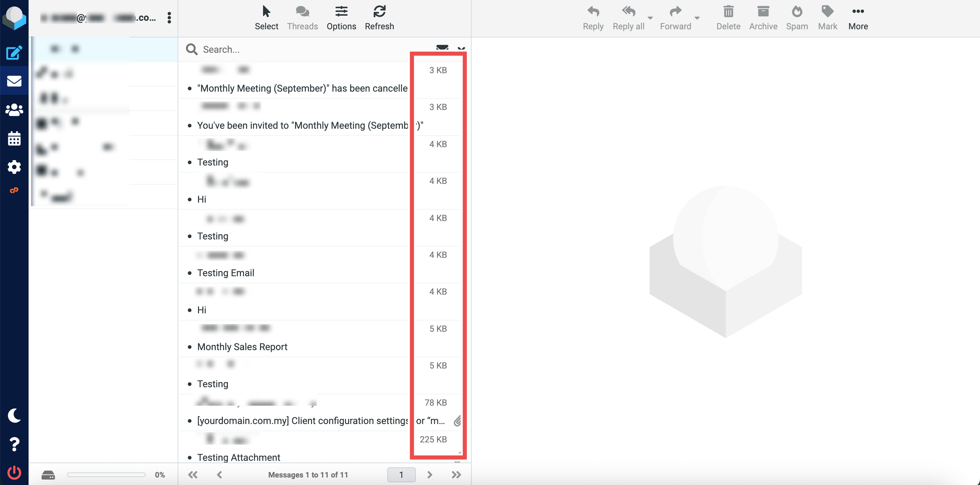Toggle Select mode in toolbar
This screenshot has width=980, height=485.
point(266,17)
